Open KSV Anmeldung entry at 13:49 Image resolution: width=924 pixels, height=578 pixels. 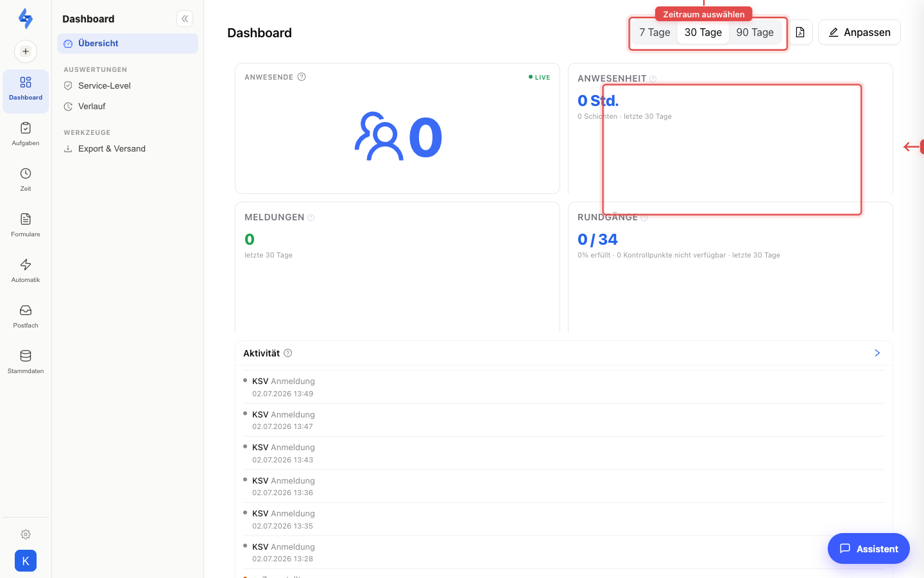564,387
